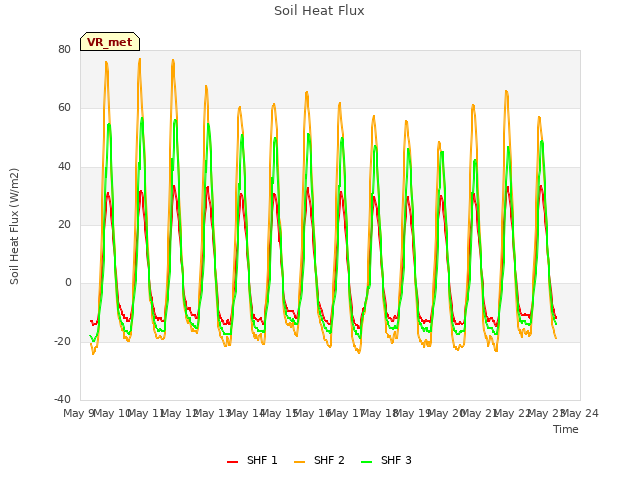Click the y-axis label -40
This screenshot has width=640, height=480.
[x=62, y=399]
